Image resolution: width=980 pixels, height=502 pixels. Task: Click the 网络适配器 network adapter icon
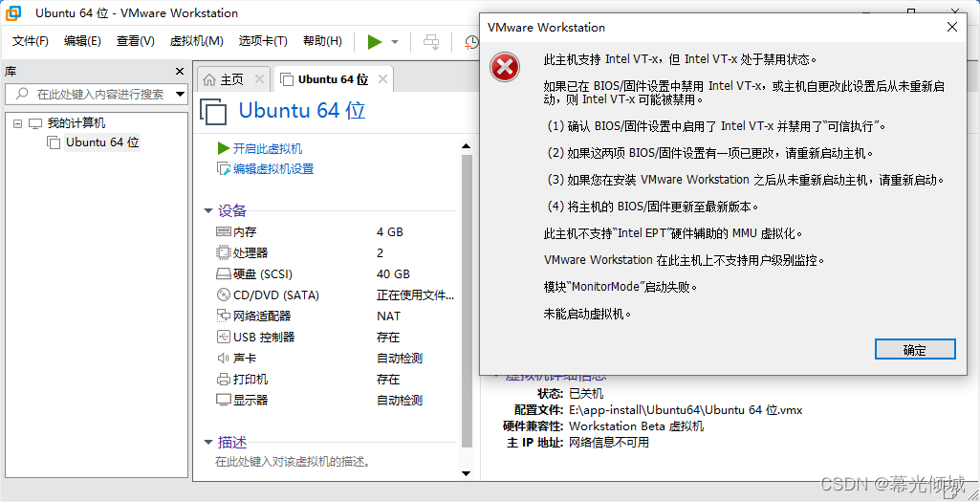point(224,316)
